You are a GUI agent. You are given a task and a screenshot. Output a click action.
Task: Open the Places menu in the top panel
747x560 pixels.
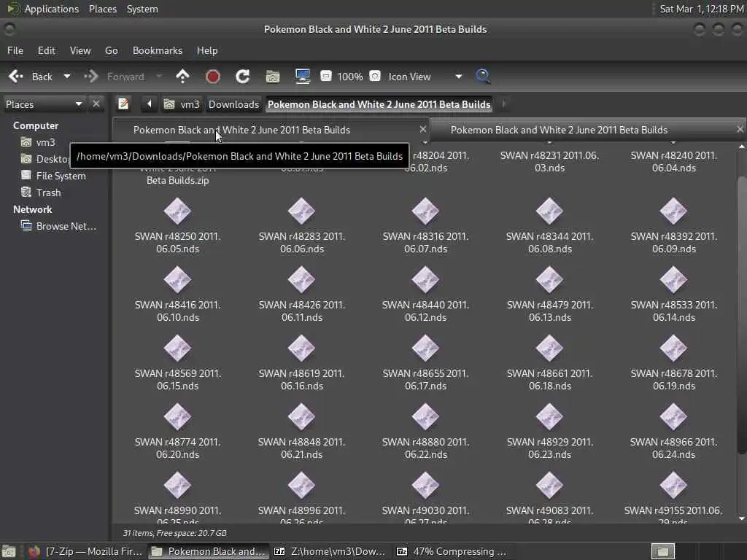[102, 9]
